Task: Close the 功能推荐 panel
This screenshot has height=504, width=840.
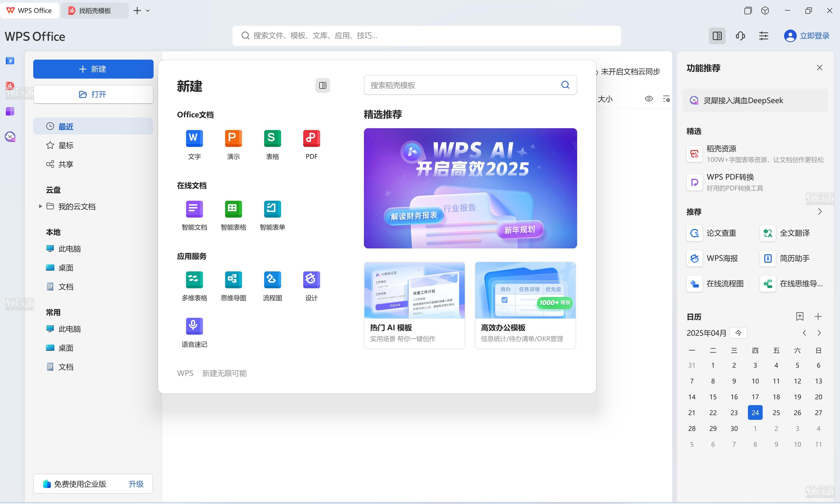Action: 820,68
